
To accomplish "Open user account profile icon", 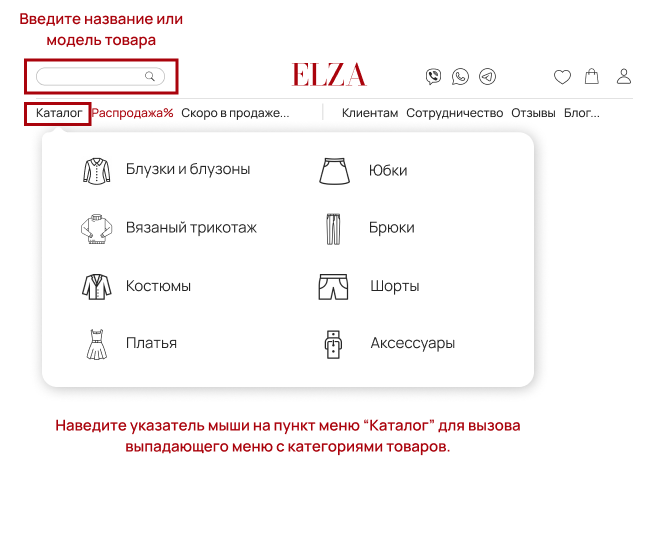I will 624,76.
